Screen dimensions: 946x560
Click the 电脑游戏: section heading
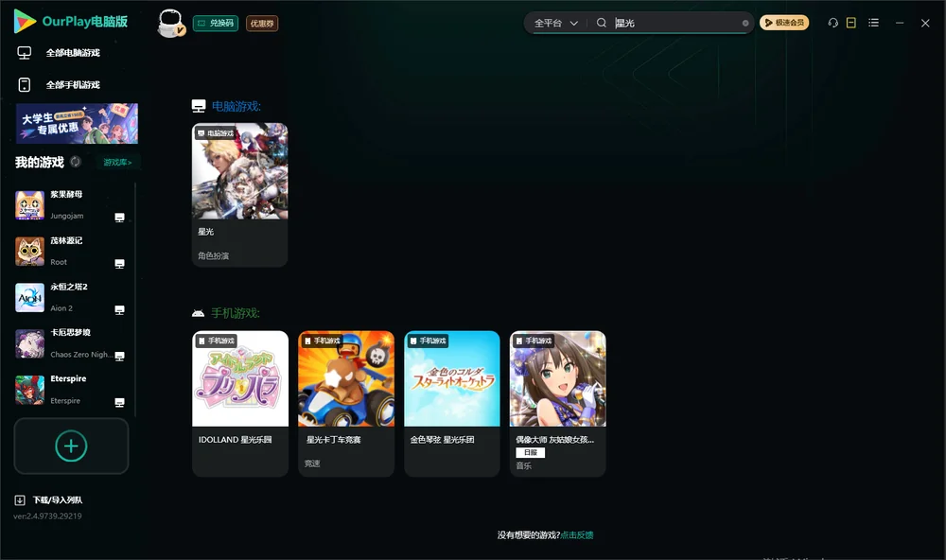(236, 106)
